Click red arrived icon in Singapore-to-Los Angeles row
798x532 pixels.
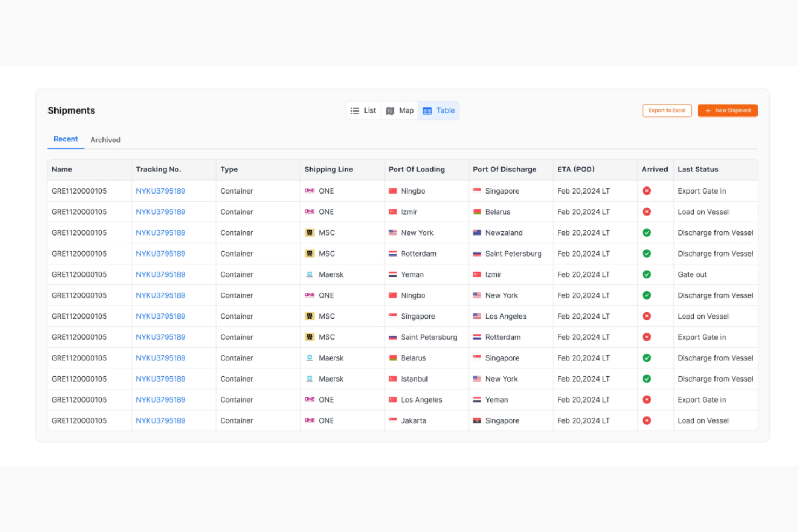click(x=647, y=316)
